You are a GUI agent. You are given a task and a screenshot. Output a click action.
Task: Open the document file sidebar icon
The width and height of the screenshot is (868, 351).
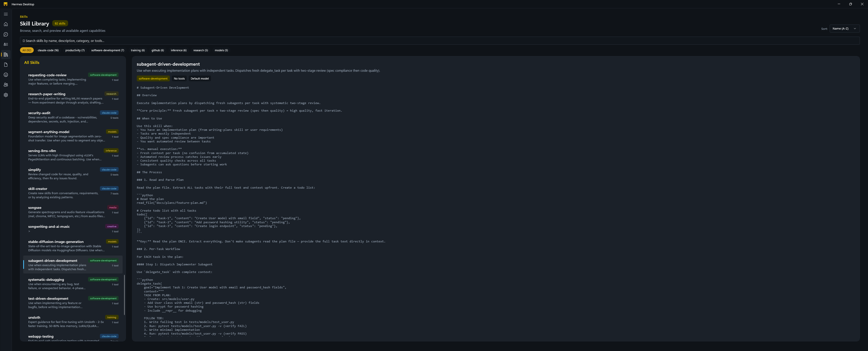point(6,65)
